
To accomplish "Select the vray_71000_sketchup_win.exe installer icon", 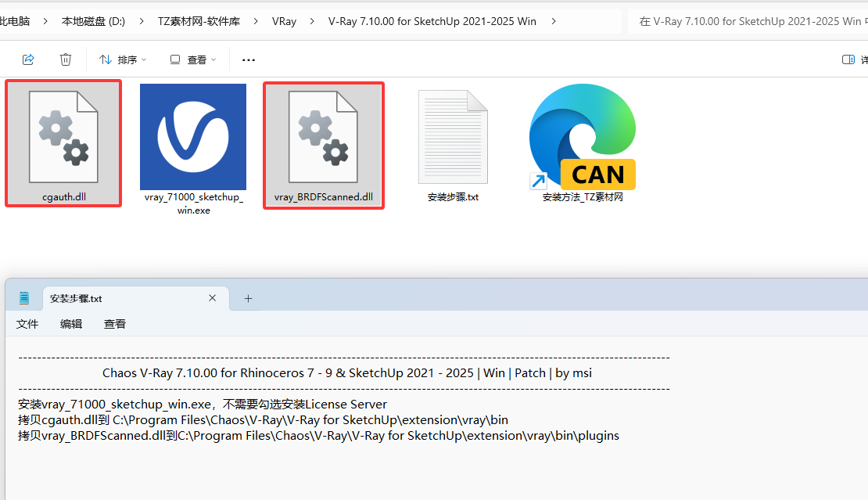I will 193,137.
